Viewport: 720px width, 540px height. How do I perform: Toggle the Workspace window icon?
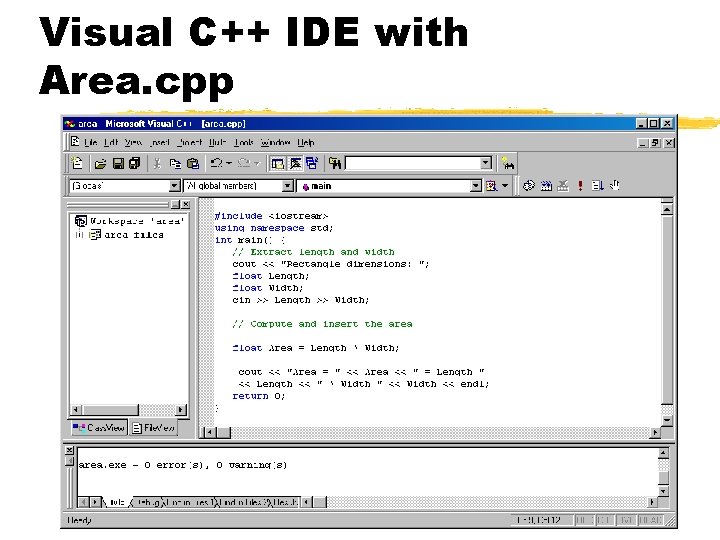277,163
